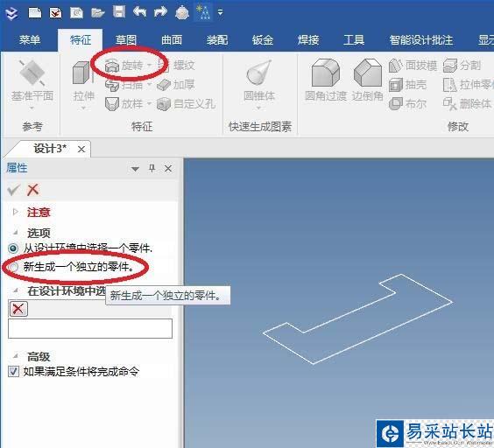
Task: Collapse the 高级 section
Action: point(16,356)
